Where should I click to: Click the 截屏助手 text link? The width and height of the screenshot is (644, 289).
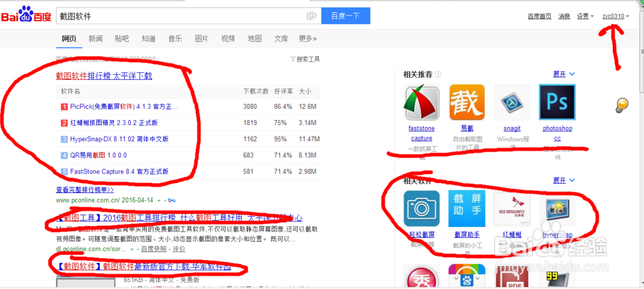pyautogui.click(x=467, y=235)
